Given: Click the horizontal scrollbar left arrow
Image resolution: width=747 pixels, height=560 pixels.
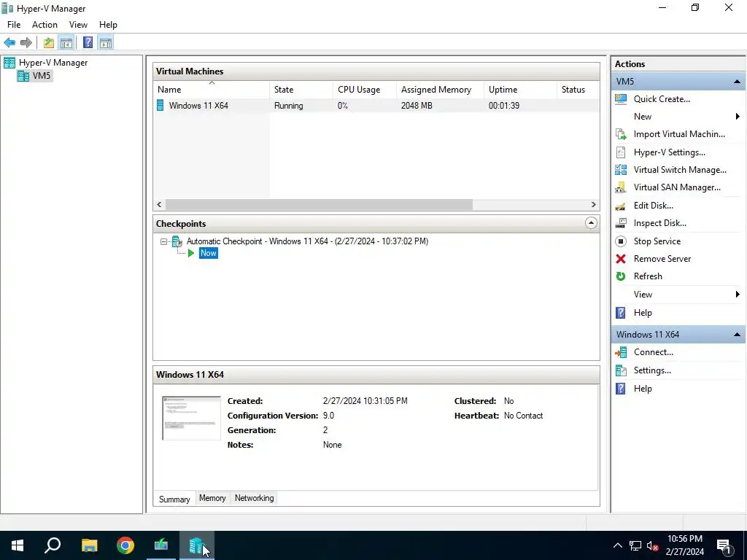Looking at the screenshot, I should coord(159,205).
